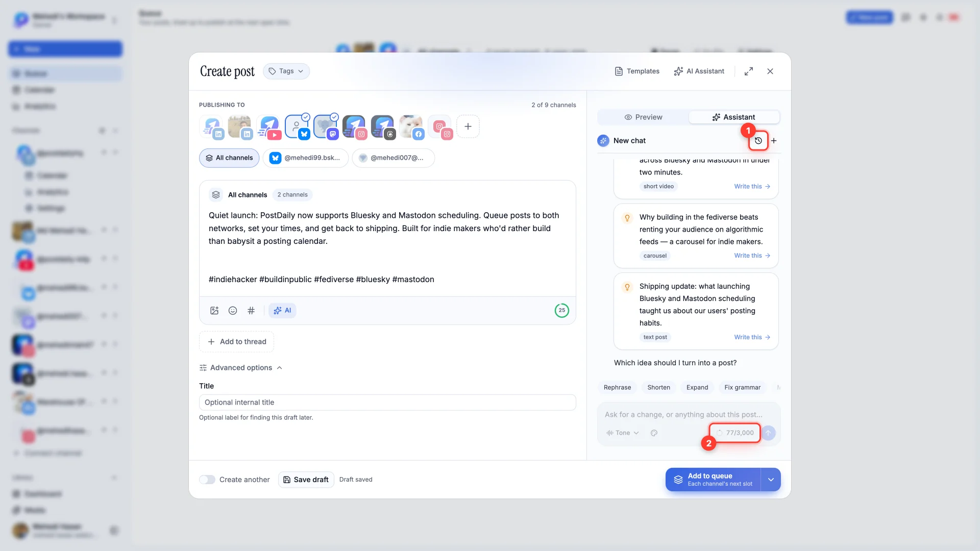Click the Fix grammar quick action
980x551 pixels.
click(742, 388)
